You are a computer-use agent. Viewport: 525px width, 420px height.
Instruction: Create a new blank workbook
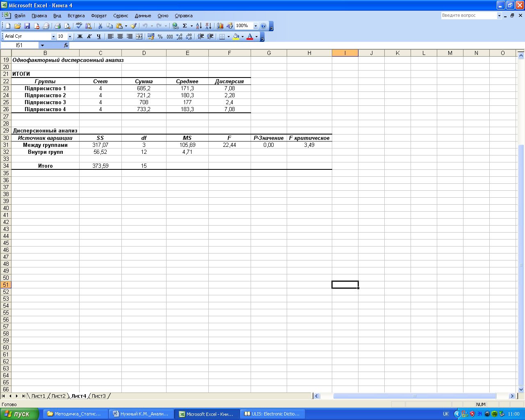click(x=8, y=26)
